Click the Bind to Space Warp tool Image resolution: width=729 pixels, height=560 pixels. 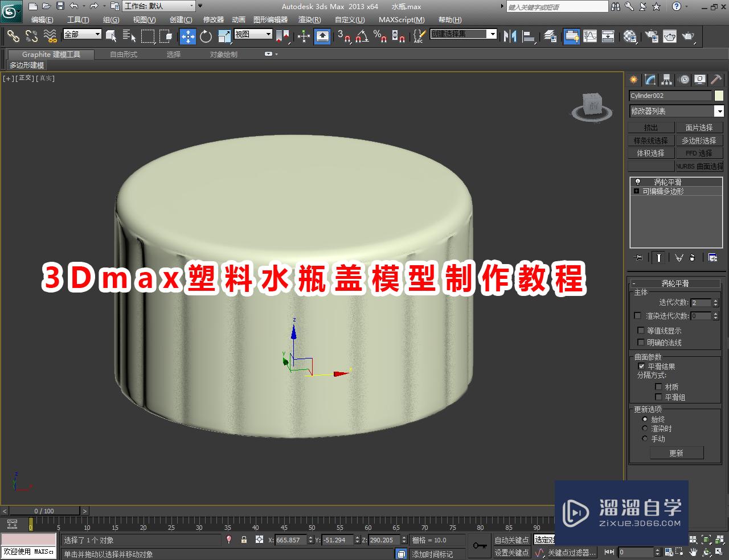tap(50, 36)
